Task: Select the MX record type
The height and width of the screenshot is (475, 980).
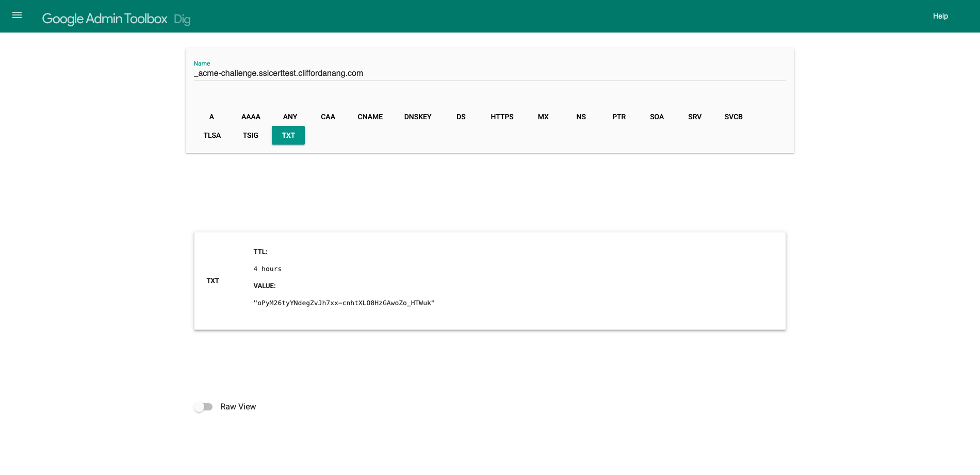Action: (x=543, y=117)
